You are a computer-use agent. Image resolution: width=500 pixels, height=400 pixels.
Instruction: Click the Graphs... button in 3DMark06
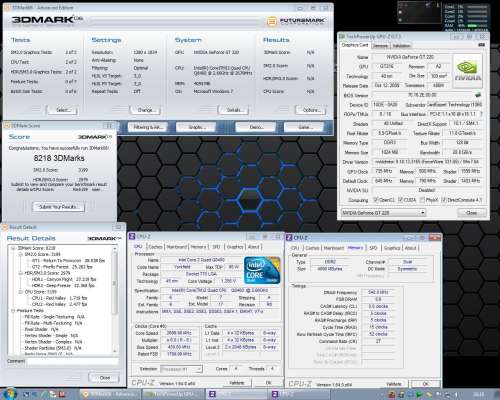coord(196,127)
